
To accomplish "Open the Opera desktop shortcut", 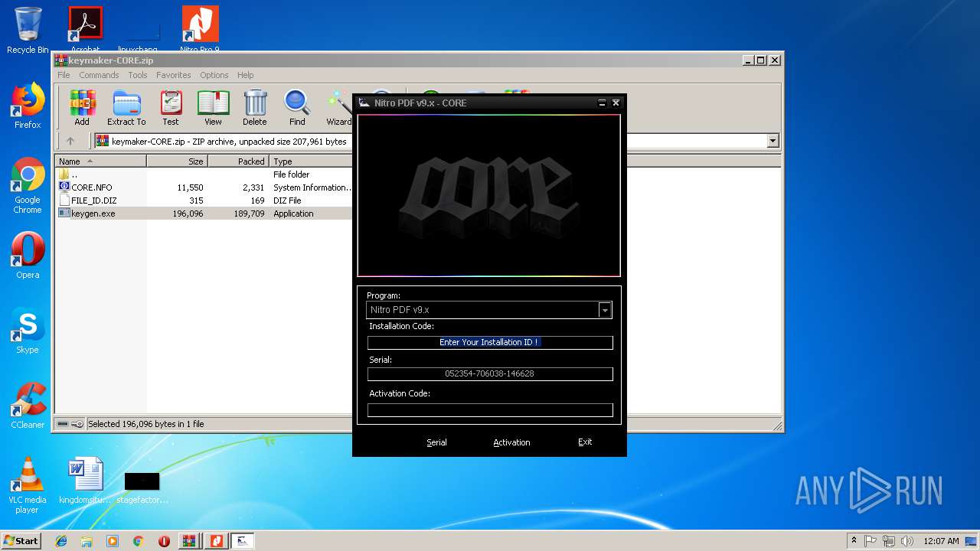I will 28,256.
